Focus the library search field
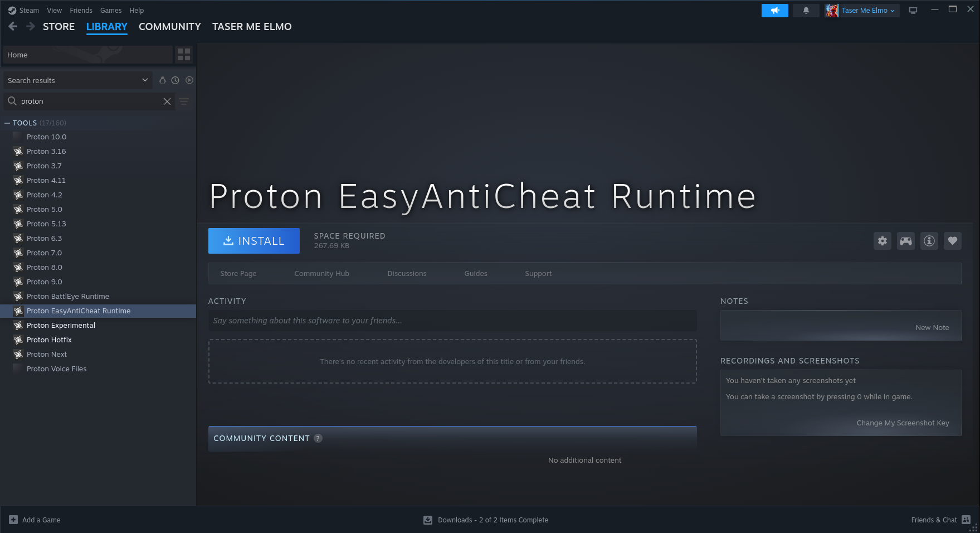This screenshot has width=980, height=533. coord(89,101)
